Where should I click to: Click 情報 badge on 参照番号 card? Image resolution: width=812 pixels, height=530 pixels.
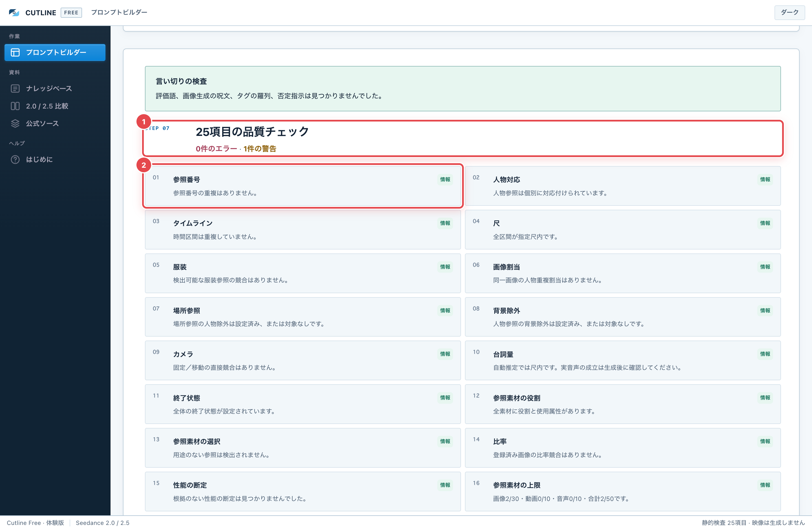coord(445,179)
